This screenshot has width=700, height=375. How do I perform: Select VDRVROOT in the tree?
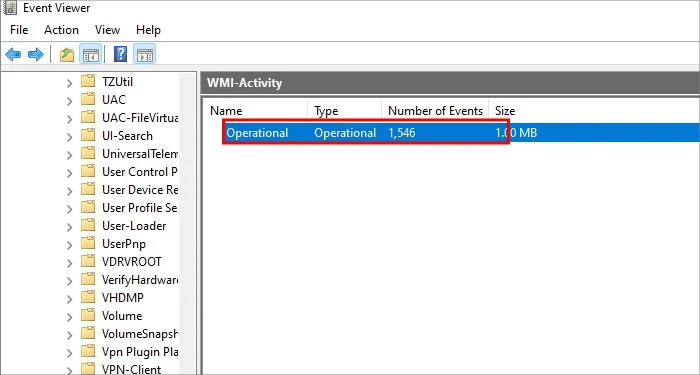(132, 262)
